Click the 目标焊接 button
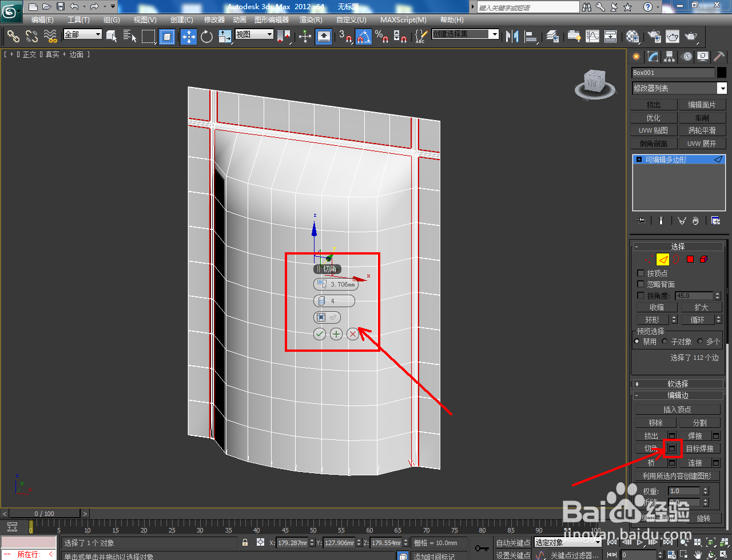Viewport: 732px width, 560px height. pos(699,449)
